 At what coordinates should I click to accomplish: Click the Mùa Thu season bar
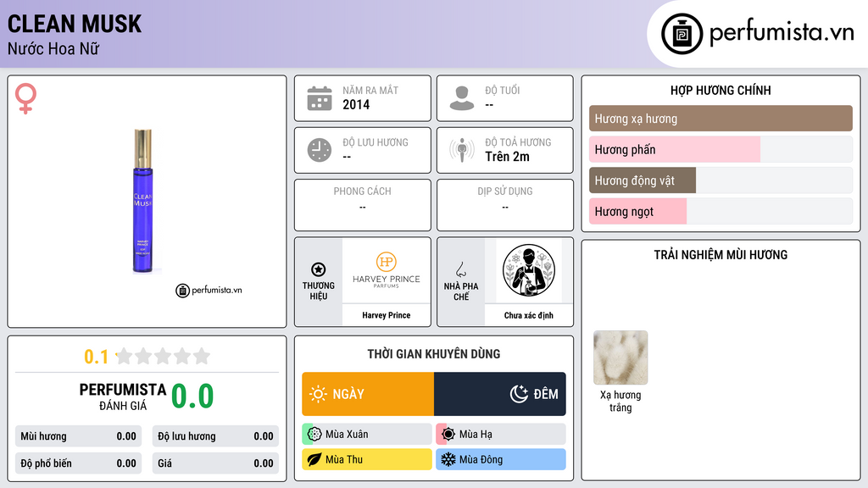click(367, 459)
